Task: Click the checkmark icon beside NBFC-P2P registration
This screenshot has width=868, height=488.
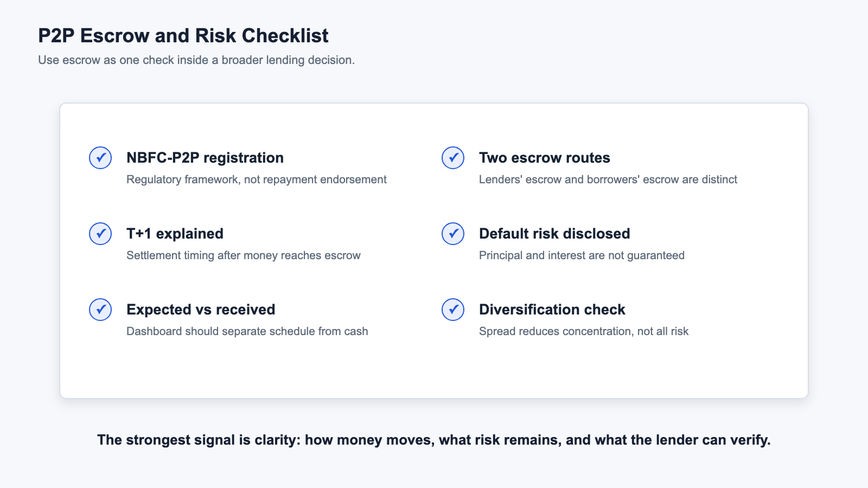Action: (x=100, y=158)
